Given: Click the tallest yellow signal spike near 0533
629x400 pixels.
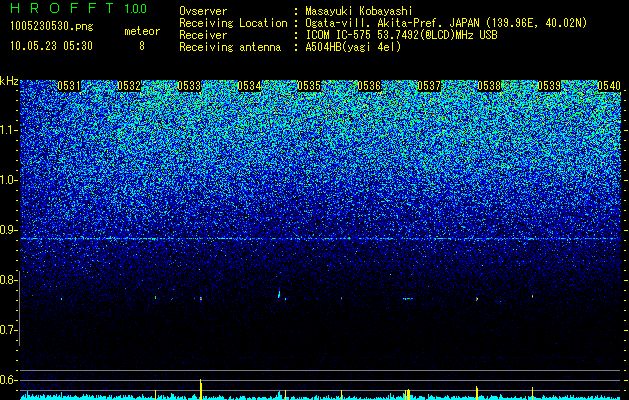Looking at the screenshot, I should pos(201,388).
